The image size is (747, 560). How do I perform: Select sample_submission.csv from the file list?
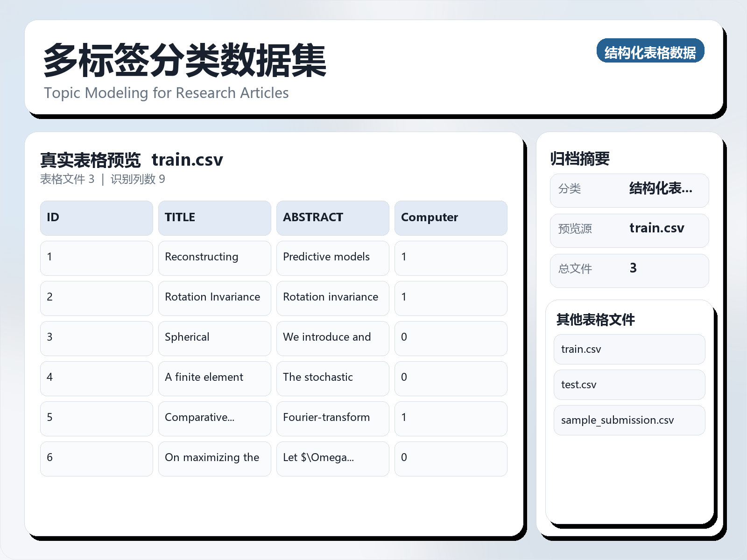629,420
